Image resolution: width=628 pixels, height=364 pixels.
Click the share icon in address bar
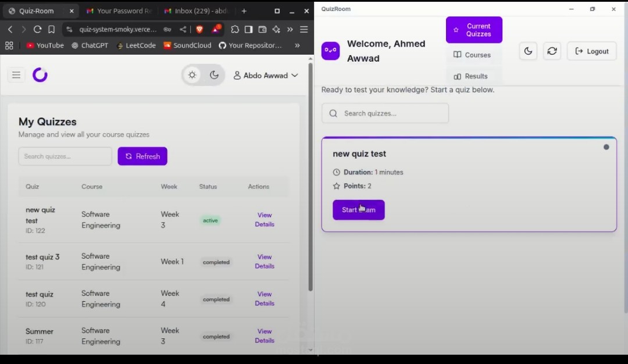(x=183, y=29)
